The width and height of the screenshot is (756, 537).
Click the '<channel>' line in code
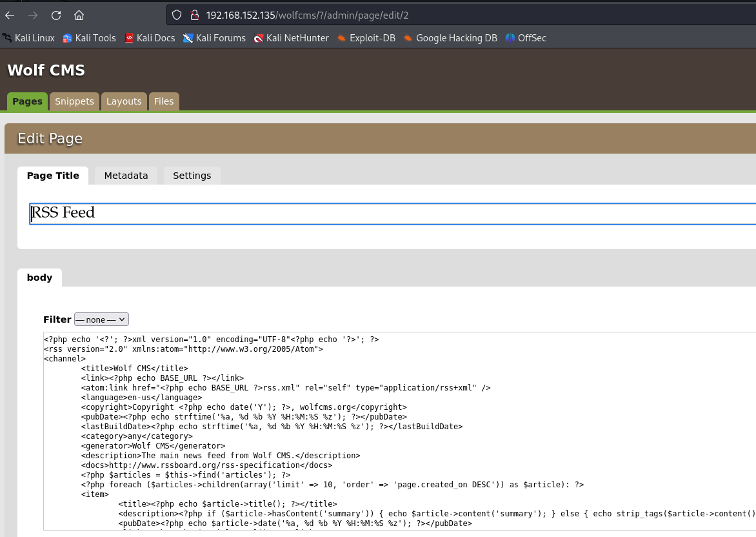click(x=65, y=359)
